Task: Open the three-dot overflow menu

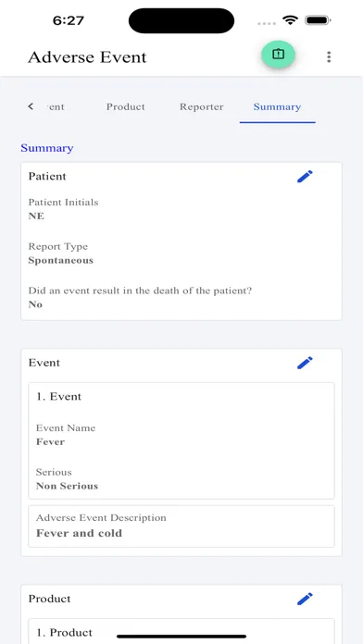Action: [329, 56]
